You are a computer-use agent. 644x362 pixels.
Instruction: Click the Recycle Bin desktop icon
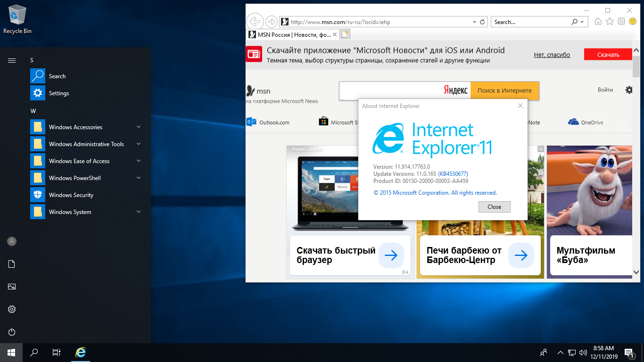click(x=17, y=19)
